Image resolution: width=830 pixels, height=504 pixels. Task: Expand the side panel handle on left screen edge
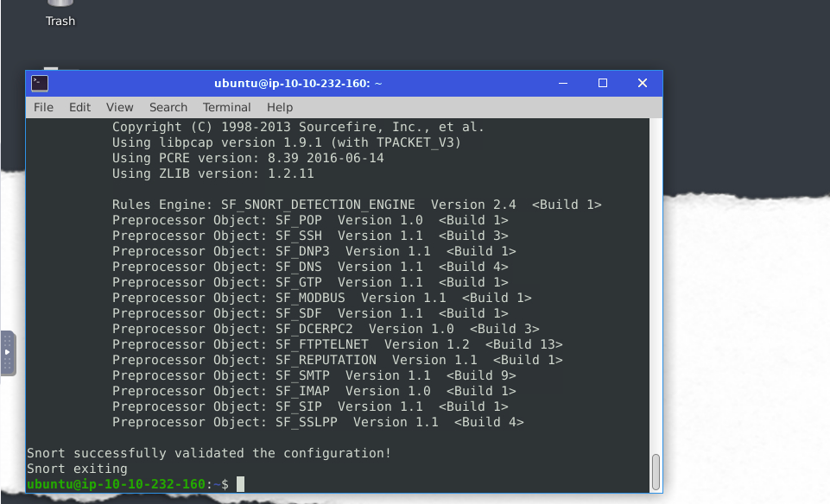[8, 352]
